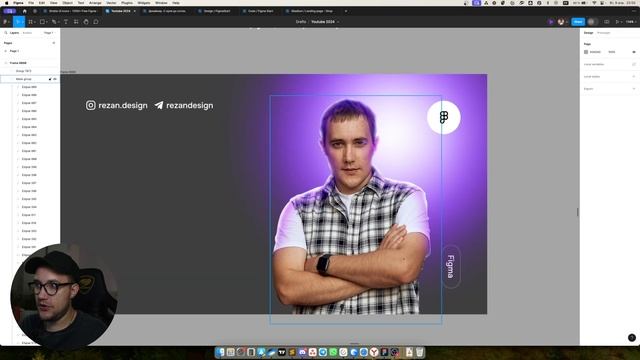Open the Page dropdown in Layers panel
Viewport: 640px width, 360px height.
click(48, 33)
